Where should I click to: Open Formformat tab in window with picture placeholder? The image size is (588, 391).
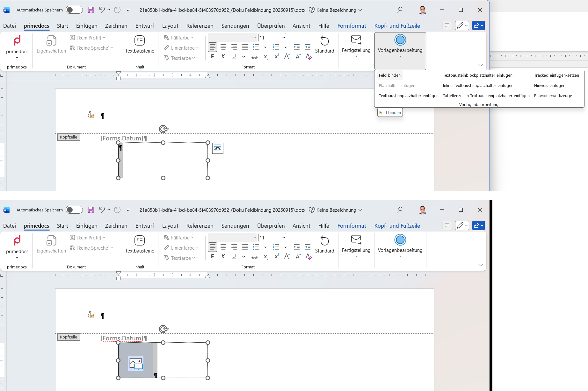click(352, 226)
